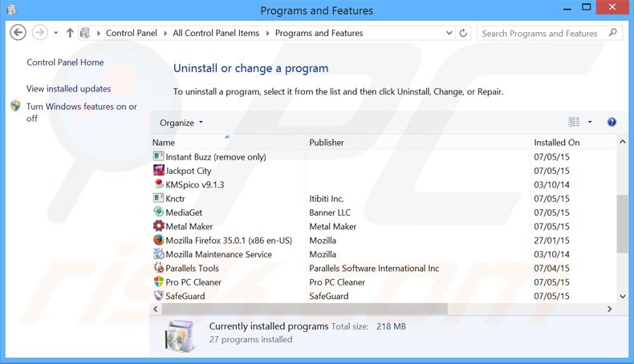Screen dimensions: 634x364
Task: Click the horizontal scrollbar left arrow
Action: (x=155, y=309)
